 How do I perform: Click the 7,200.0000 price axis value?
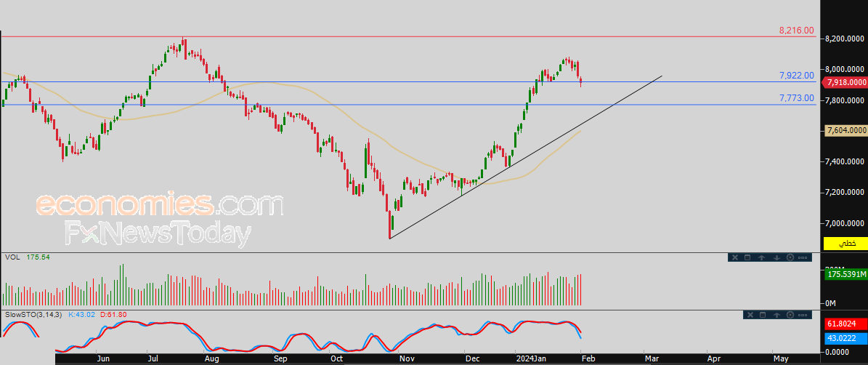click(x=845, y=192)
